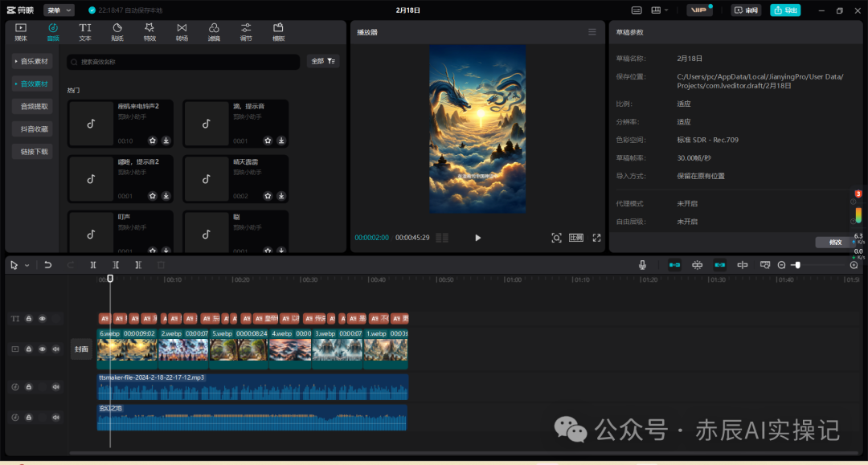The height and width of the screenshot is (465, 868).
Task: Open the selection tool dropdown arrow
Action: pos(27,265)
